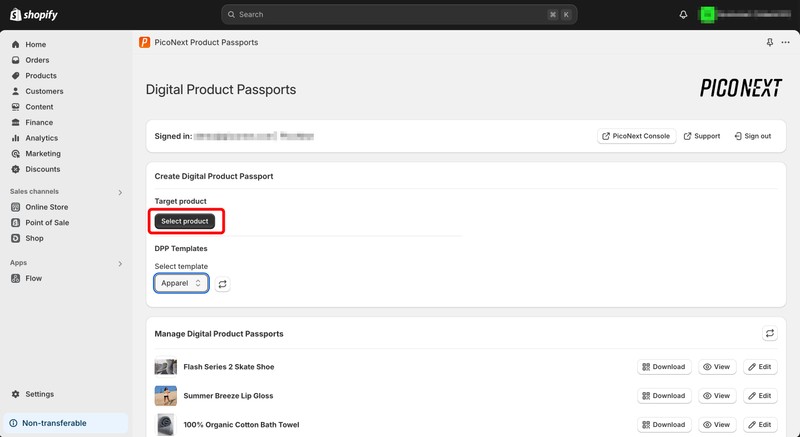Refresh the Manage Digital Product Passports list

769,333
